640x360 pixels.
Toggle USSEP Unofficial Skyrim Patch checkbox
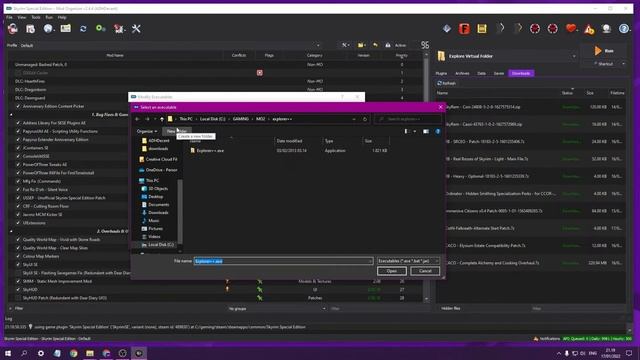coord(18,198)
